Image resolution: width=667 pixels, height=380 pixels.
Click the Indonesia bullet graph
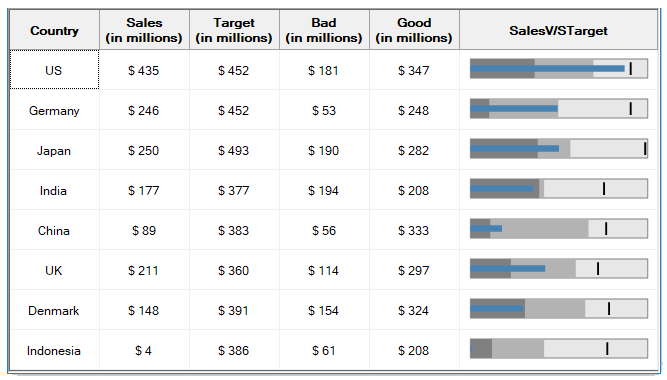click(x=559, y=349)
